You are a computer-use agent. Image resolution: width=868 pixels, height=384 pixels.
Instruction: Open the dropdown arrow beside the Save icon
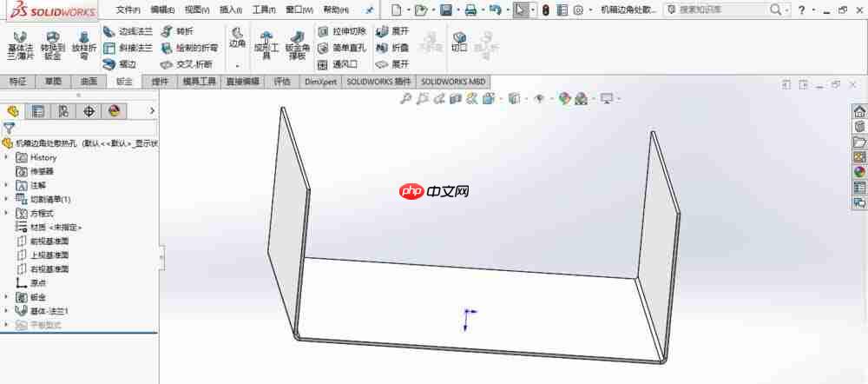[457, 10]
